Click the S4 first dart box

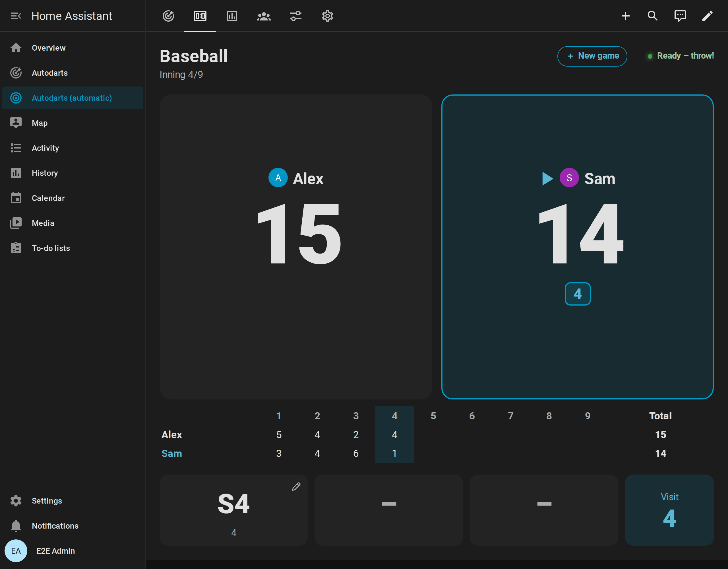tap(233, 510)
